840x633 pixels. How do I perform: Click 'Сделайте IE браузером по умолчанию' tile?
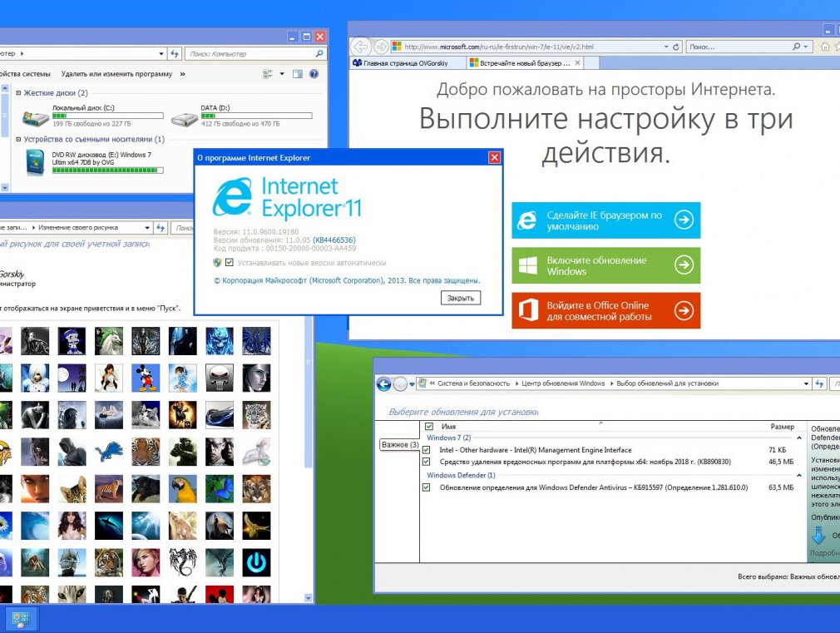point(606,220)
